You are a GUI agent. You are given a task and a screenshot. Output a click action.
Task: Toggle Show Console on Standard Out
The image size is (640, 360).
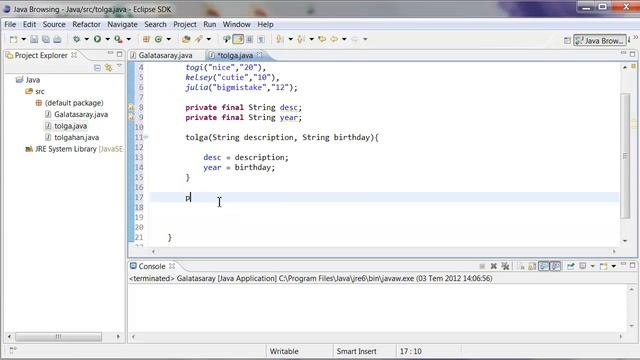(544, 266)
